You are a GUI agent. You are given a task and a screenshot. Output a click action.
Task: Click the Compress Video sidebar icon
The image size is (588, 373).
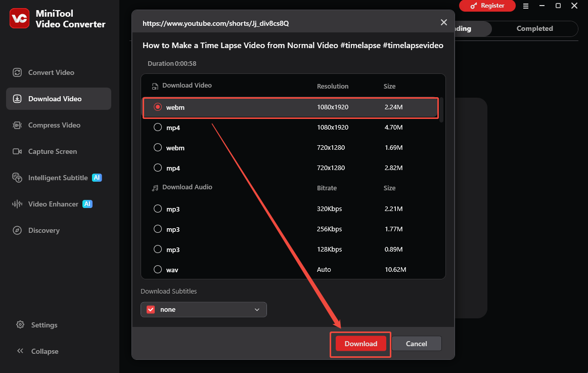[17, 125]
